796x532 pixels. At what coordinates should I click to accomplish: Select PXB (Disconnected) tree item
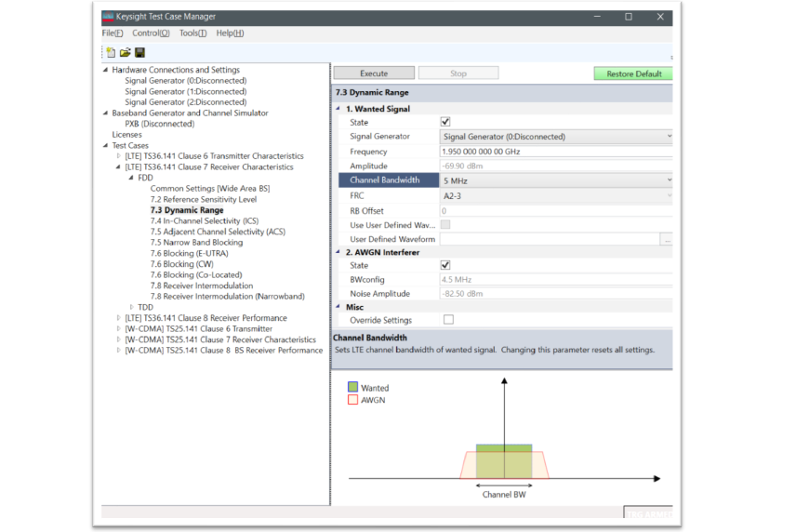pyautogui.click(x=159, y=124)
